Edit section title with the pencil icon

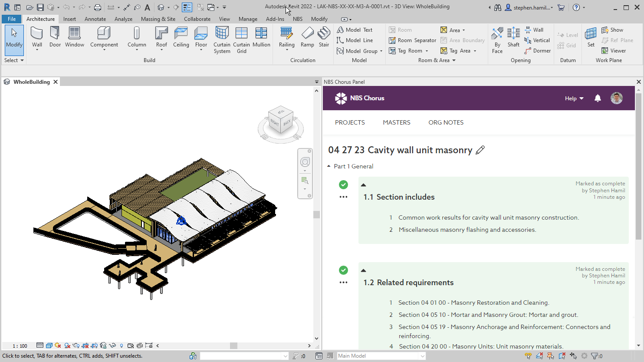(480, 150)
